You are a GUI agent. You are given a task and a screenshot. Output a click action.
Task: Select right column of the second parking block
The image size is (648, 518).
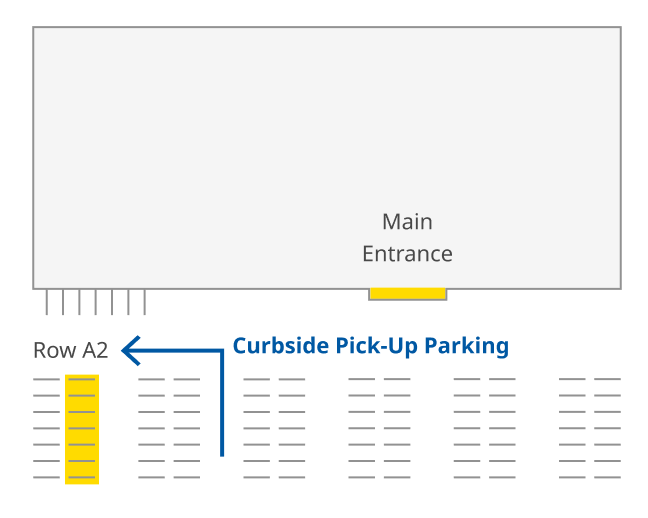click(187, 429)
